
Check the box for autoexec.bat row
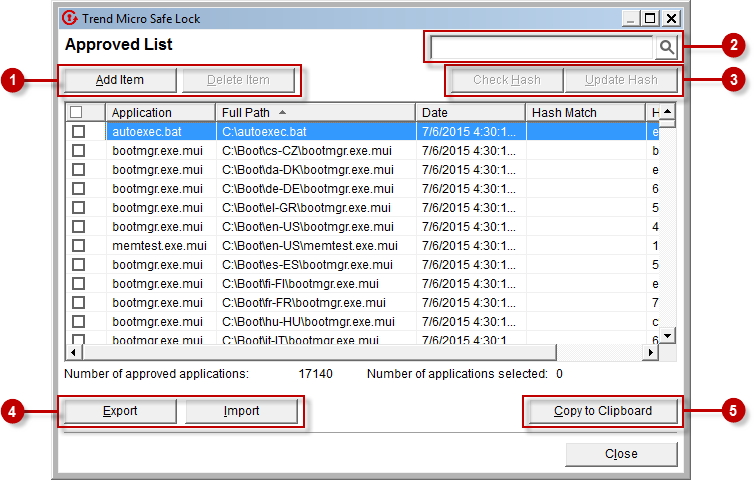coord(78,132)
